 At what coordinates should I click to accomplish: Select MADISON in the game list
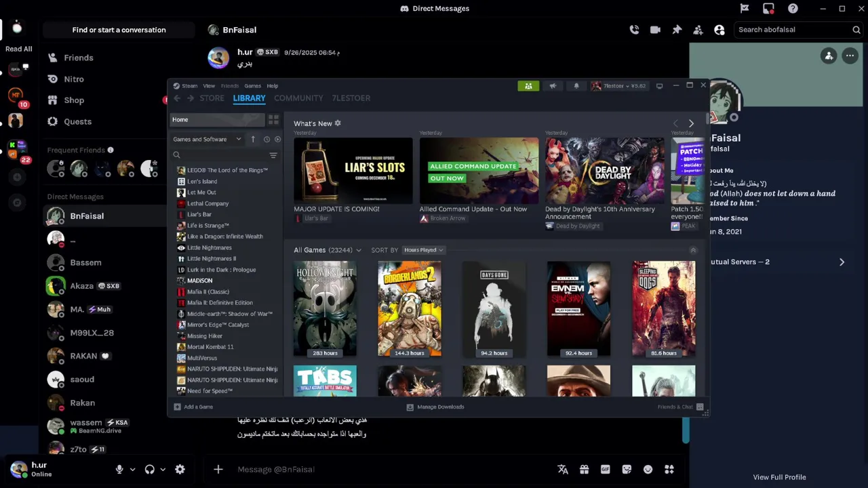pyautogui.click(x=199, y=281)
